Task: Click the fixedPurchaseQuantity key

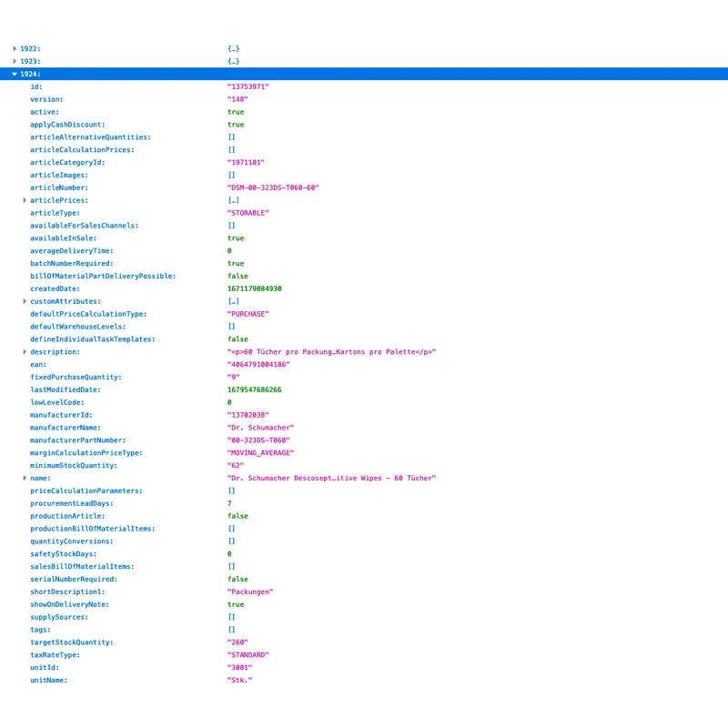Action: pos(76,377)
